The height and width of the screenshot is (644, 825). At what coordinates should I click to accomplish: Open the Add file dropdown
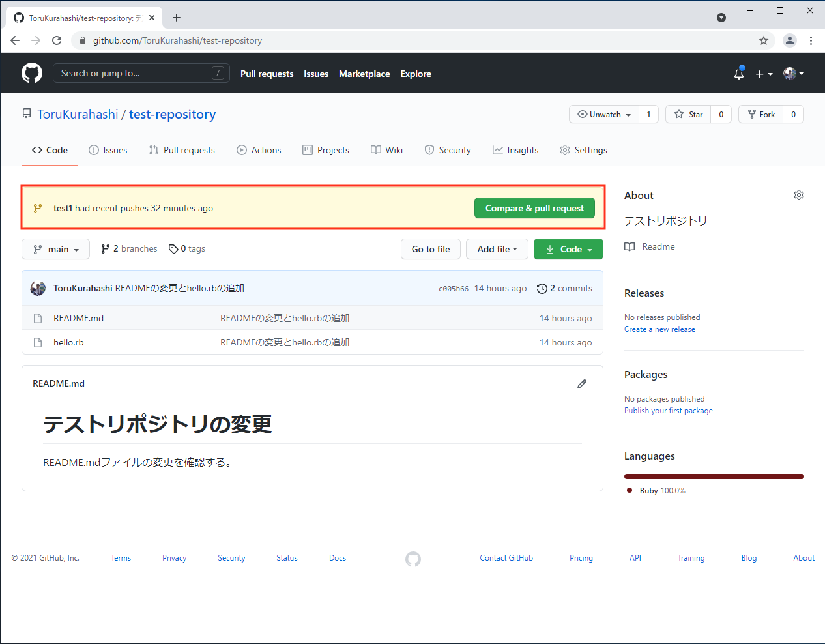click(x=497, y=249)
